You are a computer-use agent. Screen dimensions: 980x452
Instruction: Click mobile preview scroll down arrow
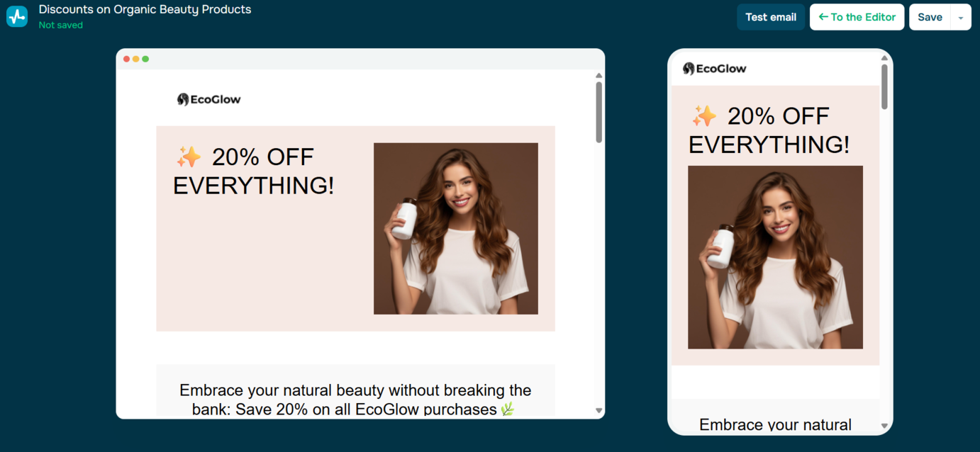click(x=884, y=426)
